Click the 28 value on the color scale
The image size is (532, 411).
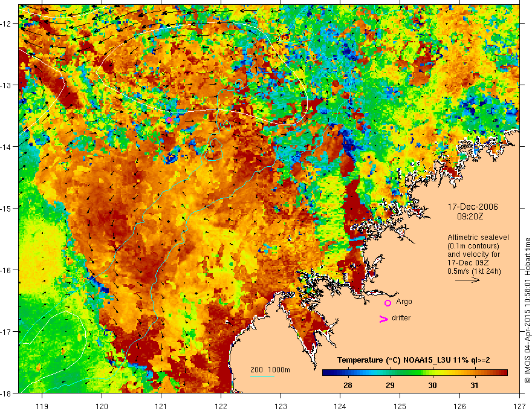pos(348,385)
